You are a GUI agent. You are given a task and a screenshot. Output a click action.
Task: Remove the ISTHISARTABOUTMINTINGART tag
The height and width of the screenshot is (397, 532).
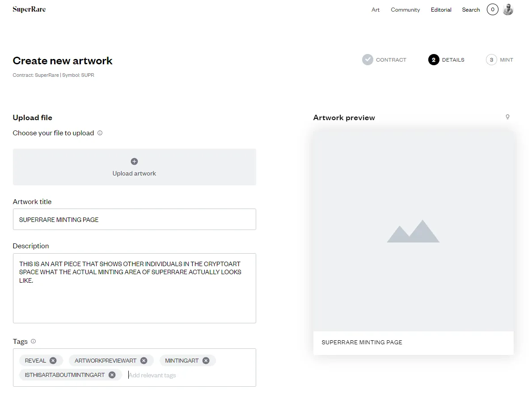112,375
